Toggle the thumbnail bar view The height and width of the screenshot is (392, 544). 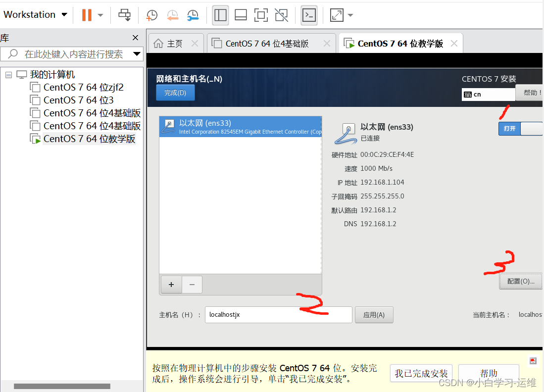[241, 15]
